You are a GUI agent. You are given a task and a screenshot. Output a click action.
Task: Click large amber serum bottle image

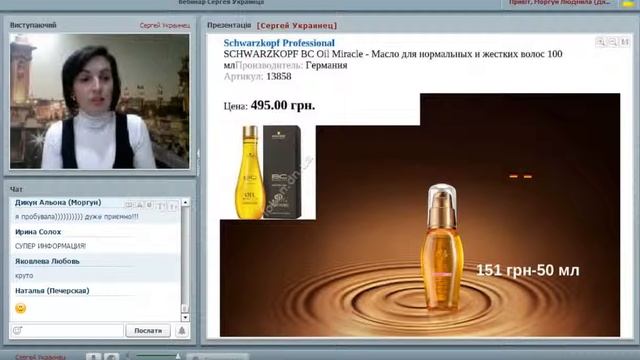(x=442, y=247)
